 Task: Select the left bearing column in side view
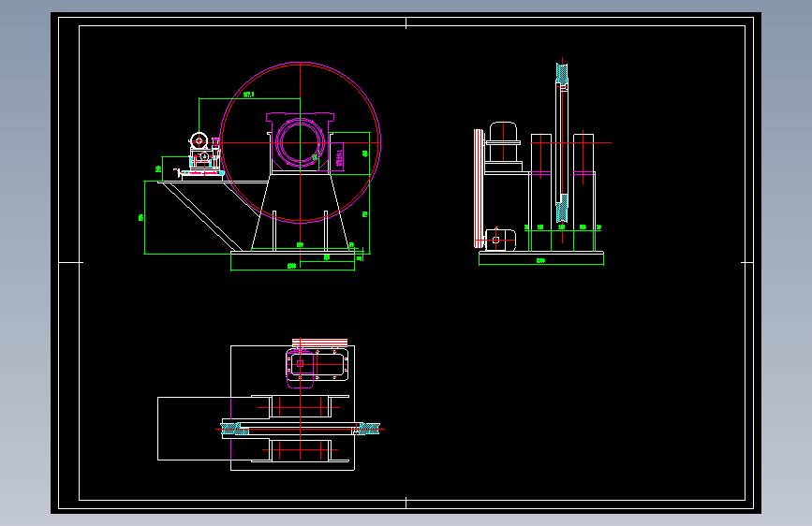pos(541,192)
